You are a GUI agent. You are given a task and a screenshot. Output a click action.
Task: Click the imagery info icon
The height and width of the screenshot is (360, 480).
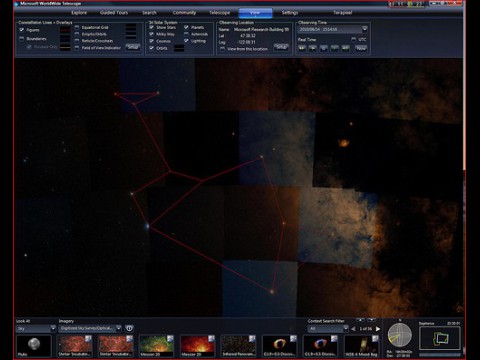click(129, 329)
